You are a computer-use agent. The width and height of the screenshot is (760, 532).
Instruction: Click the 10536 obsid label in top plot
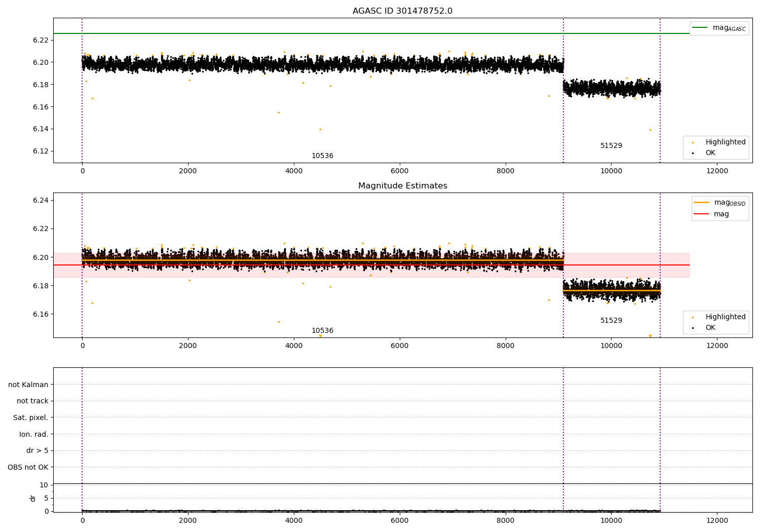click(322, 156)
